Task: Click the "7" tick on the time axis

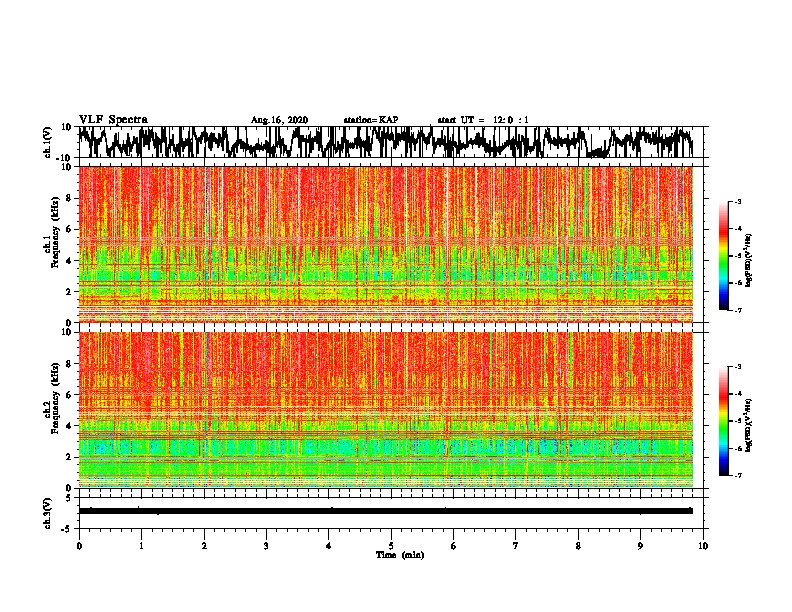Action: click(516, 546)
